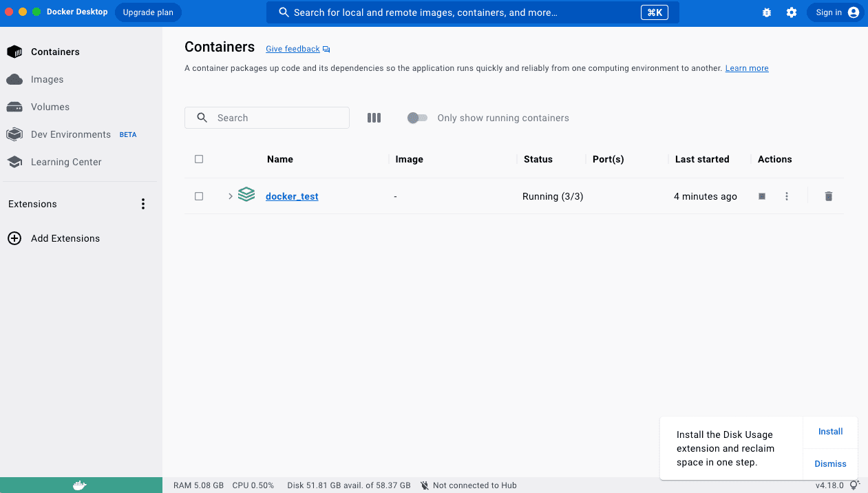The width and height of the screenshot is (868, 493).
Task: Click the Image column header
Action: pos(410,159)
